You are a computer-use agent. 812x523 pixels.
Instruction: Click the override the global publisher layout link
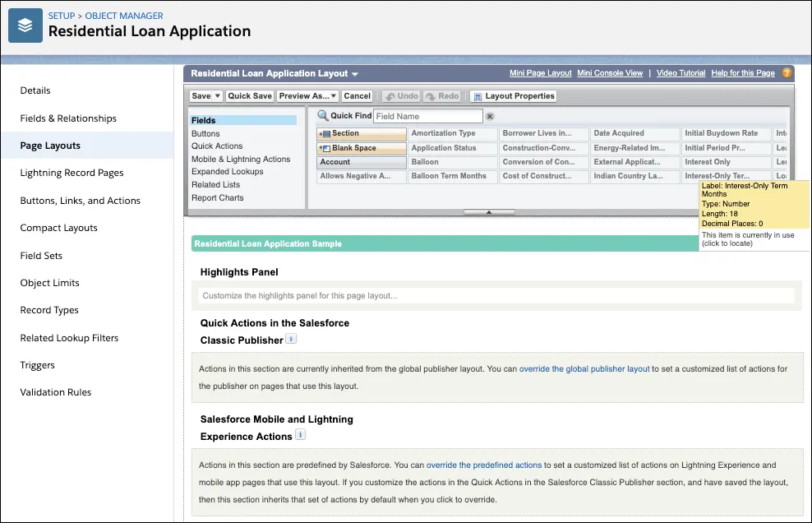click(584, 369)
